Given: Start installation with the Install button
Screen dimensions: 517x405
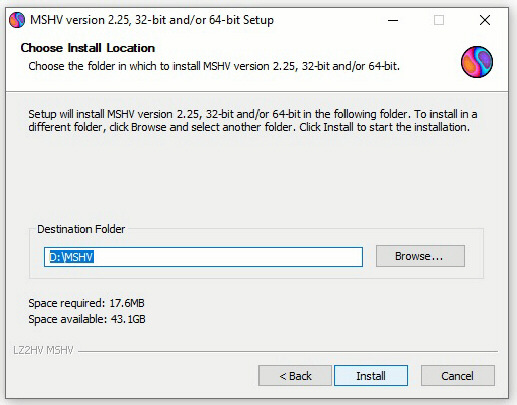Looking at the screenshot, I should (x=371, y=376).
